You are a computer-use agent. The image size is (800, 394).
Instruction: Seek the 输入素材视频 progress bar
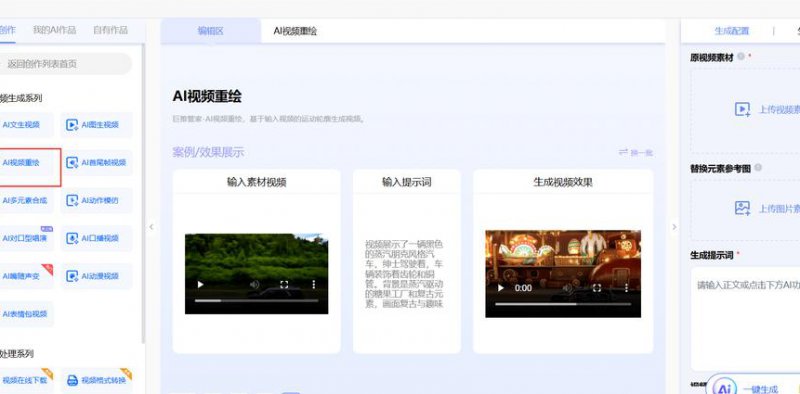click(x=257, y=301)
